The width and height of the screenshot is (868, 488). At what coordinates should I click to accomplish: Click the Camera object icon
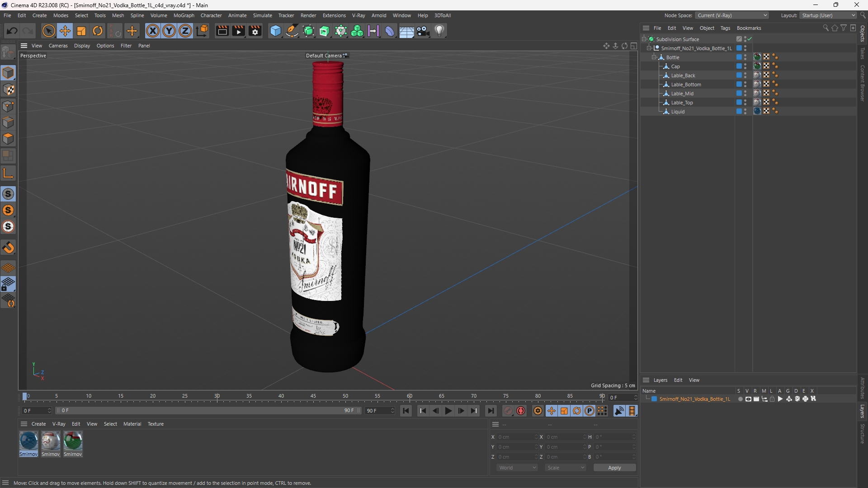(x=423, y=31)
